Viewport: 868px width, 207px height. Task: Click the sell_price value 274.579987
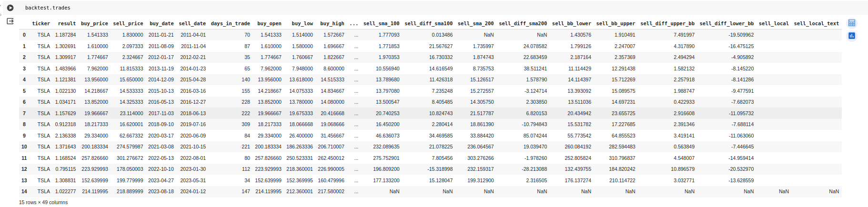pos(130,147)
